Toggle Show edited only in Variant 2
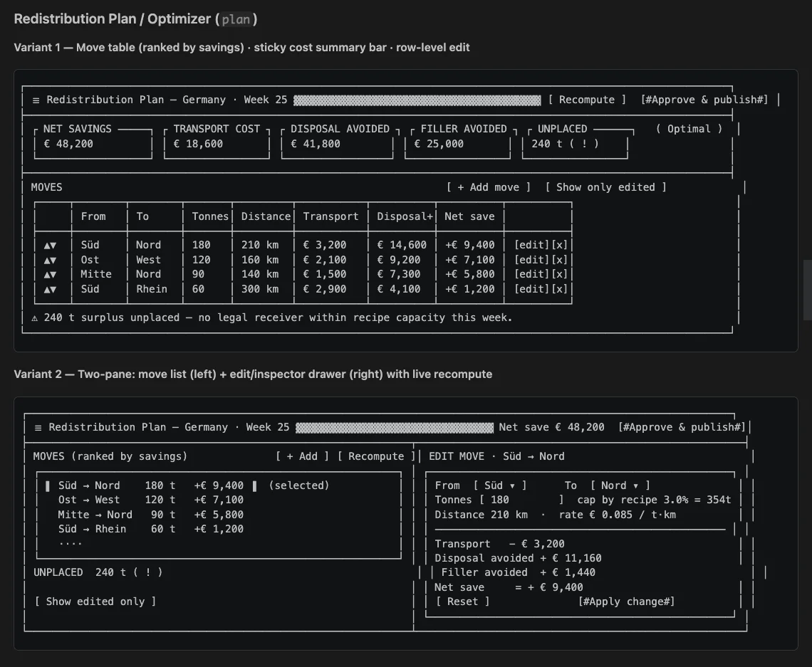The image size is (812, 667). (95, 602)
